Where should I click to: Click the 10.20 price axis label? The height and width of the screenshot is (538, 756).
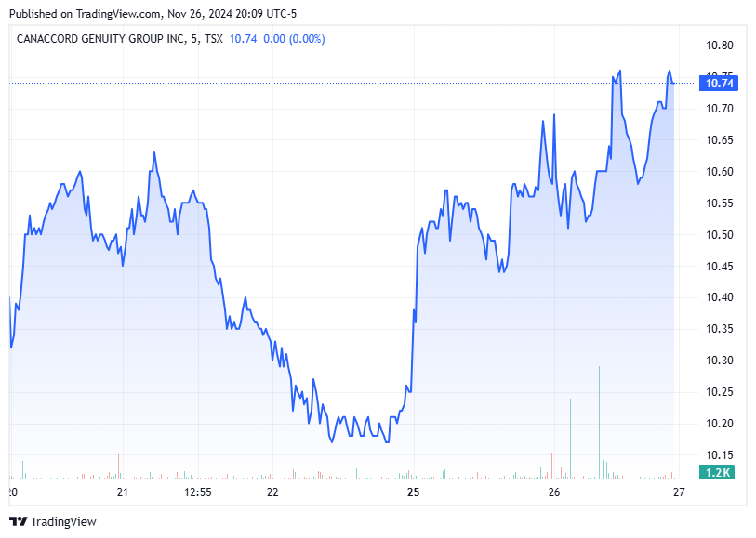(x=719, y=424)
